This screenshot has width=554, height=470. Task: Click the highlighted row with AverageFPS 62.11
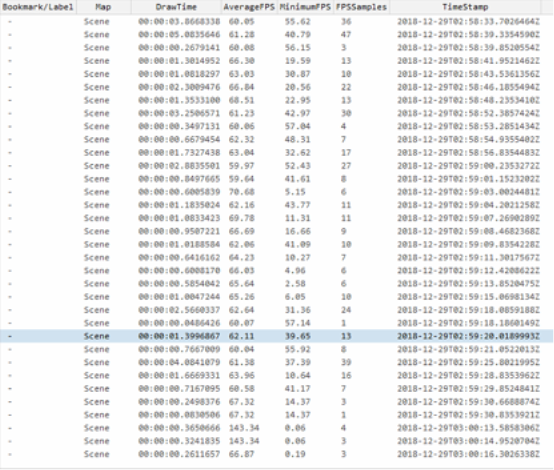click(x=277, y=336)
